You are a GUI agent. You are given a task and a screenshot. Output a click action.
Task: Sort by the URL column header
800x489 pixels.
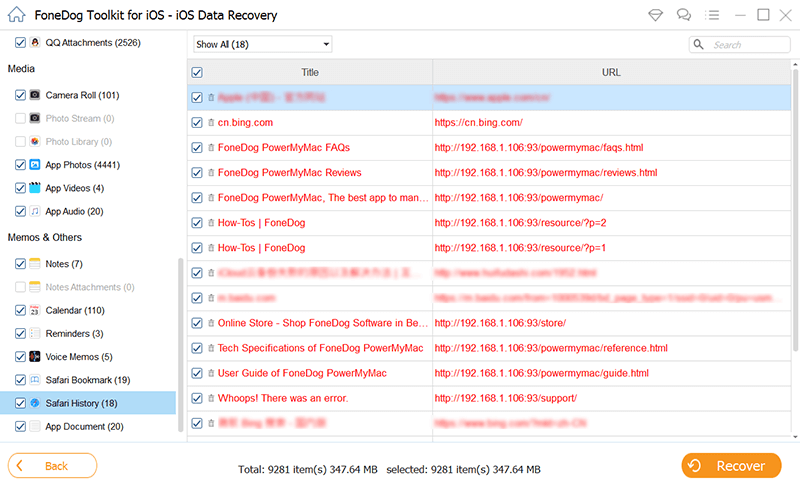611,72
